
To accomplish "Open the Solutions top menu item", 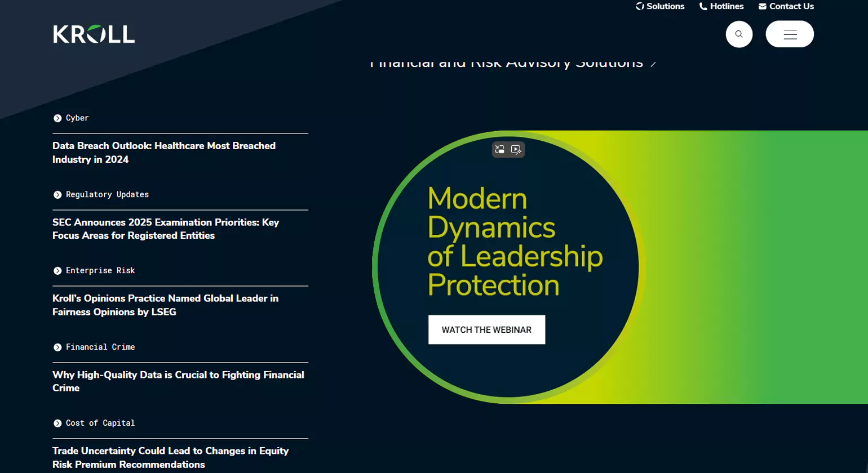I will (x=660, y=6).
